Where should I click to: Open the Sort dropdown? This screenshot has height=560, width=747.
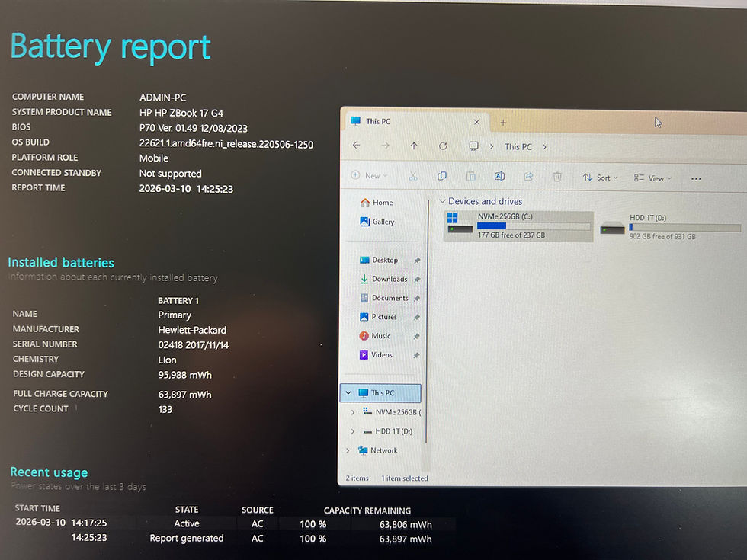(x=601, y=178)
